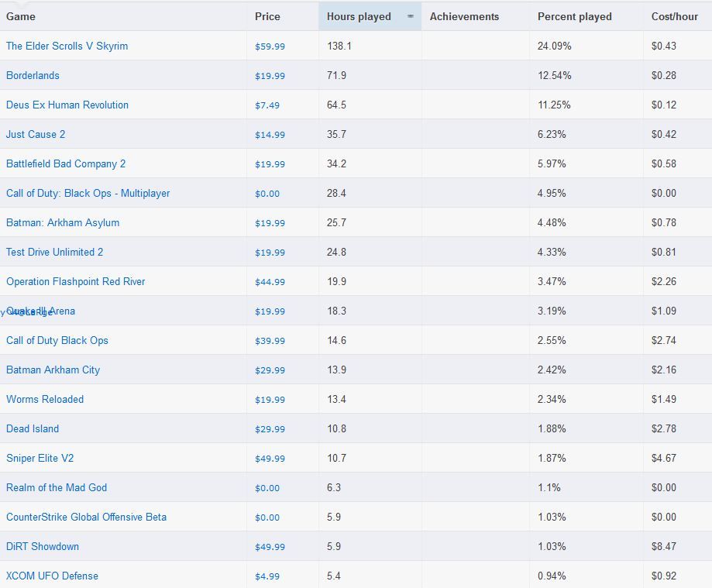
Task: Open the Borderlands game link
Action: pos(33,75)
